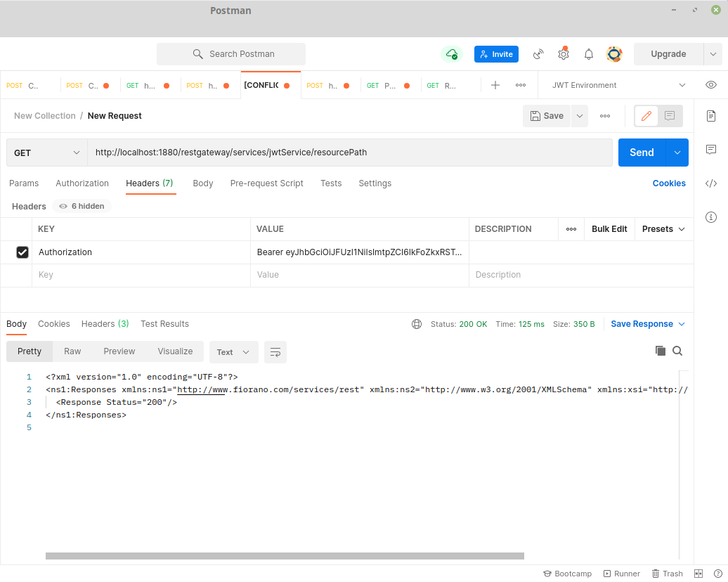This screenshot has width=728, height=582.
Task: Open the request info sidebar icon
Action: point(711,217)
